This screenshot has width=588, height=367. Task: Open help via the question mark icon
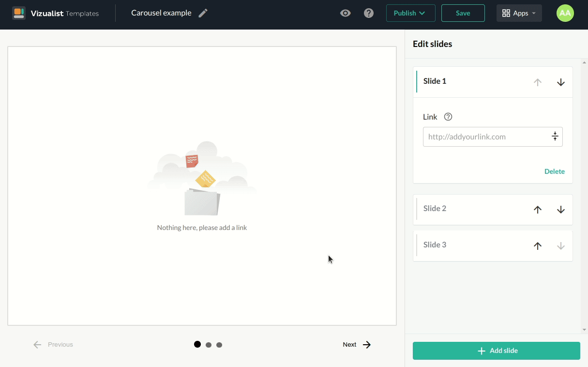(369, 13)
